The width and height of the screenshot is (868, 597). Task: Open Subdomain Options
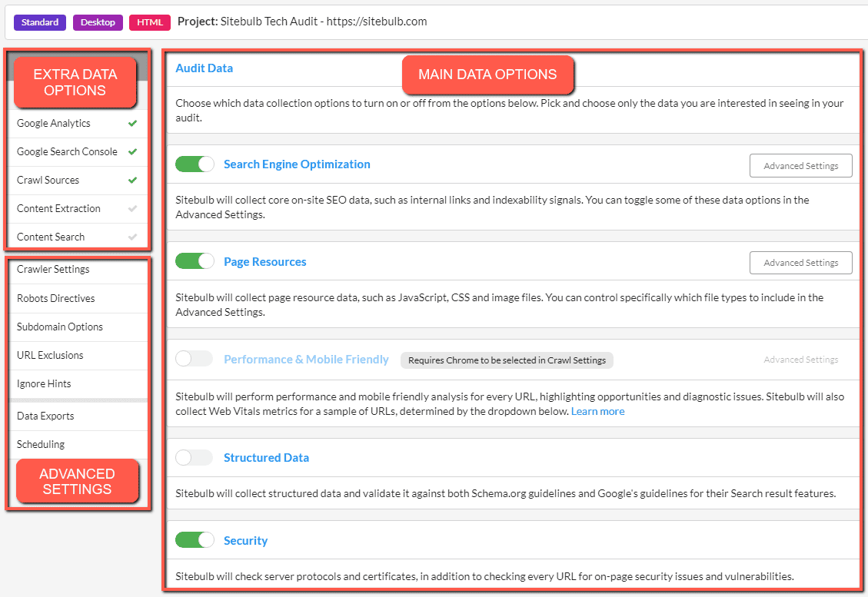tap(78, 327)
